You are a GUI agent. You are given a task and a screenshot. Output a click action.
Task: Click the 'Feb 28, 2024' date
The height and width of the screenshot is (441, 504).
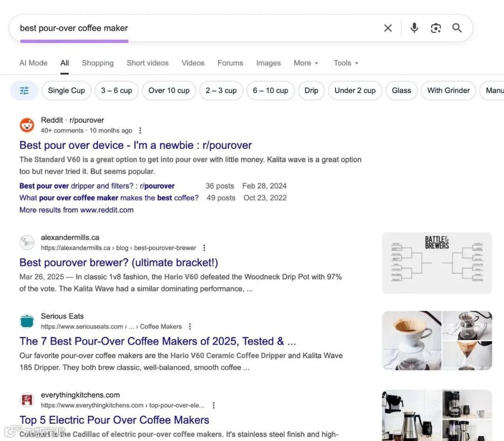(x=264, y=186)
